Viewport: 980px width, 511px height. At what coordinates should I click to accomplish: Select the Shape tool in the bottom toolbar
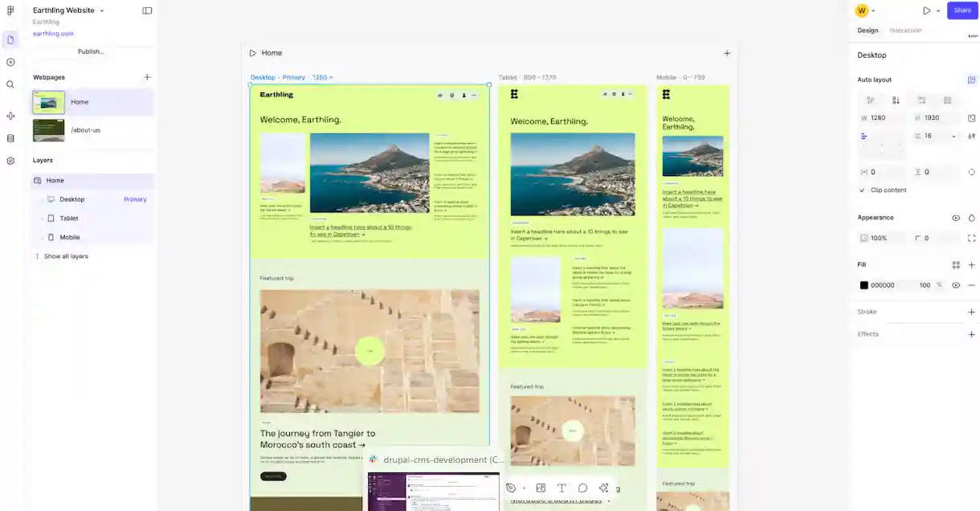[582, 488]
